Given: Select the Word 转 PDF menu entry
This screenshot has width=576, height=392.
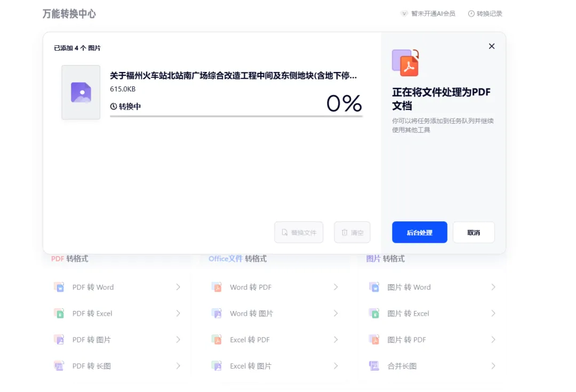Looking at the screenshot, I should 275,287.
